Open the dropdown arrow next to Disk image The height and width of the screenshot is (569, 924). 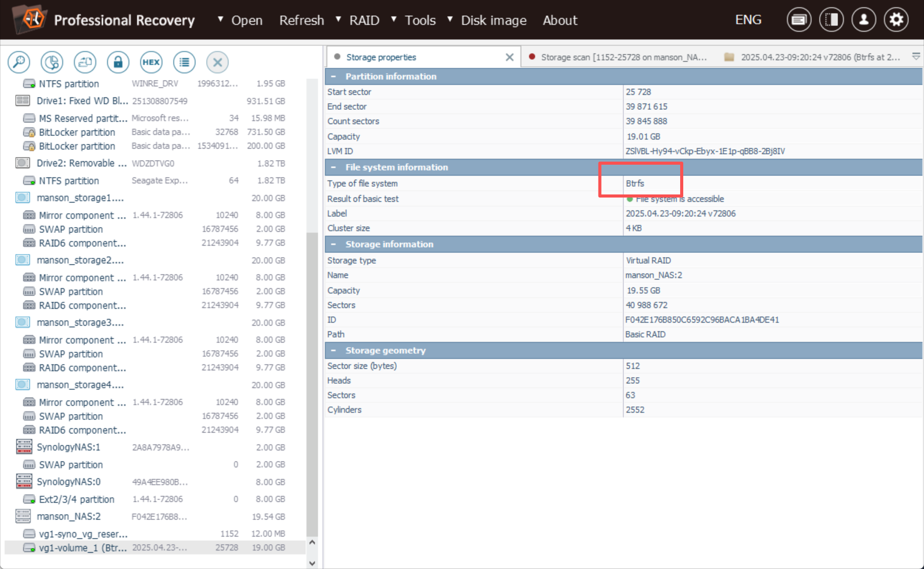(450, 19)
